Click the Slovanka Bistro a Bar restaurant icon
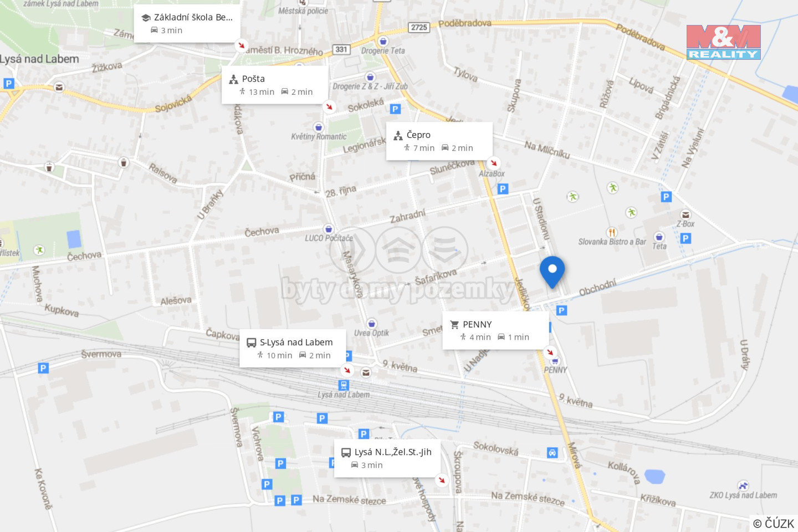This screenshot has width=798, height=532. click(612, 232)
